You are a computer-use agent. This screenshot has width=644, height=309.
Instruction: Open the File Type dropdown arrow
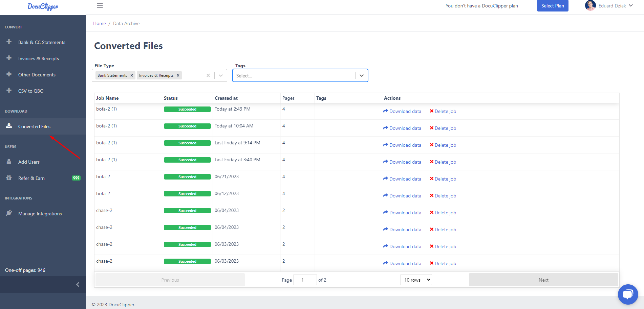[x=221, y=75]
